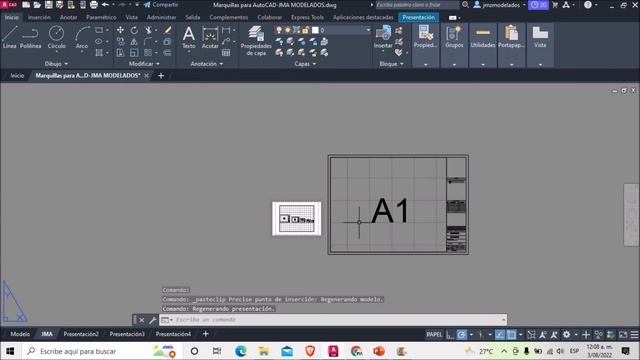Click the Propiedades panel icon
Viewport: 640px width, 360px height.
tap(425, 37)
